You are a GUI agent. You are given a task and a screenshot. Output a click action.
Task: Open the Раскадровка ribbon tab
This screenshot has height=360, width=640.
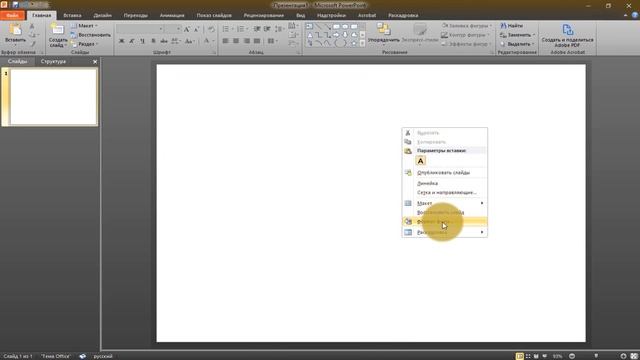[403, 16]
